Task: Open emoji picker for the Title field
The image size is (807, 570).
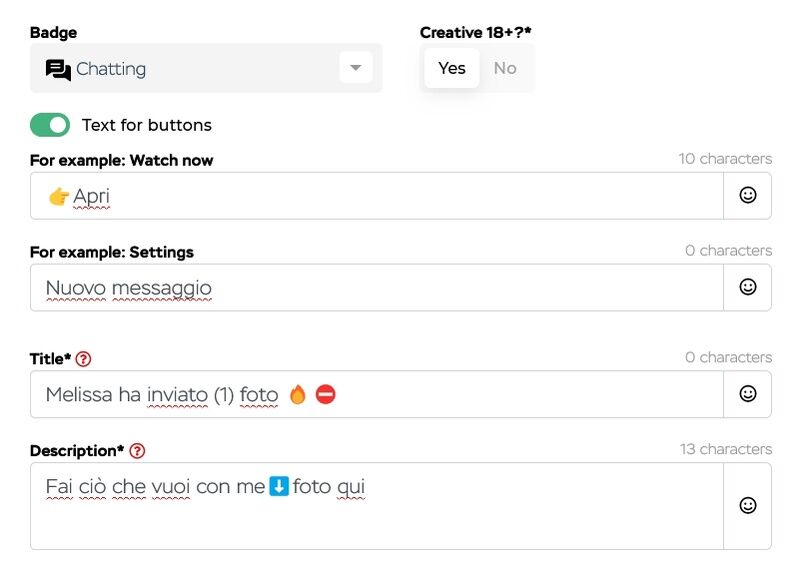Action: click(x=747, y=394)
